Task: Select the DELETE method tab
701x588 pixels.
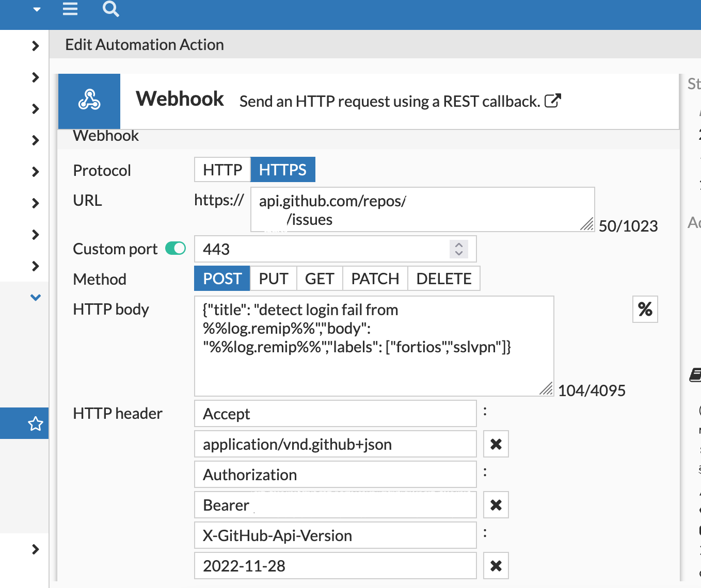Action: pos(443,278)
